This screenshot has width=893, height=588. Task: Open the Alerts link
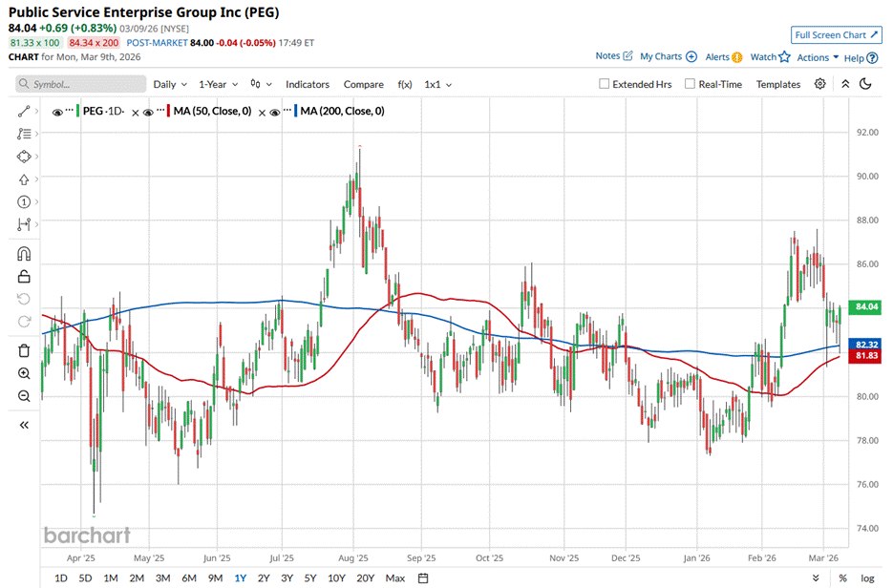pos(723,57)
